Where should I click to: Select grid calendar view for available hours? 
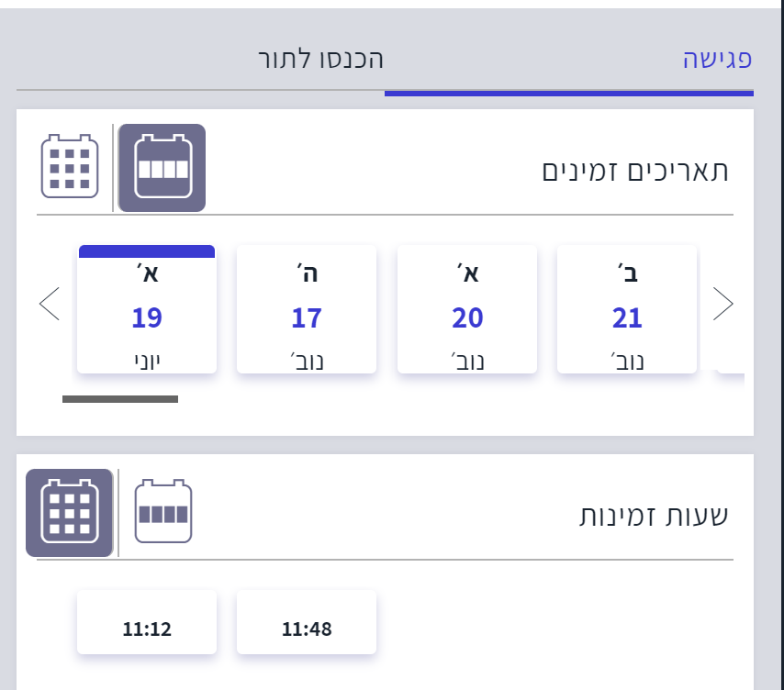click(x=70, y=513)
